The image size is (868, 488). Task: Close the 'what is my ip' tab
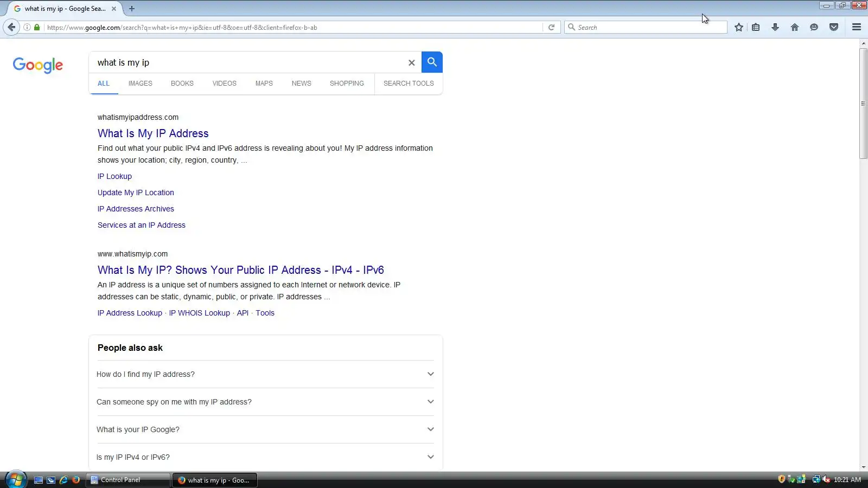point(114,9)
